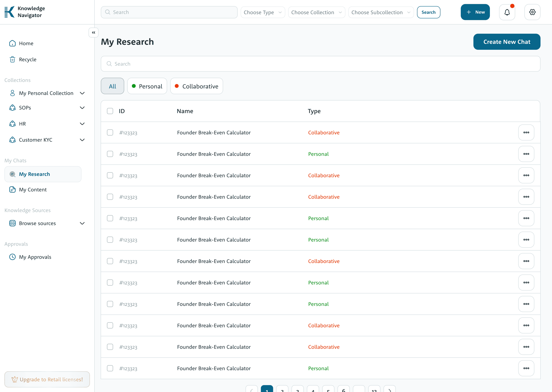Click the Home icon in the sidebar
This screenshot has height=392, width=552.
(12, 44)
